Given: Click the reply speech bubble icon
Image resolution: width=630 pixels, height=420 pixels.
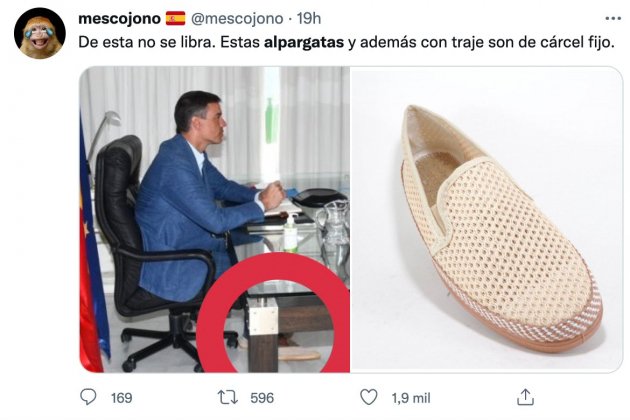Looking at the screenshot, I should pyautogui.click(x=88, y=397).
